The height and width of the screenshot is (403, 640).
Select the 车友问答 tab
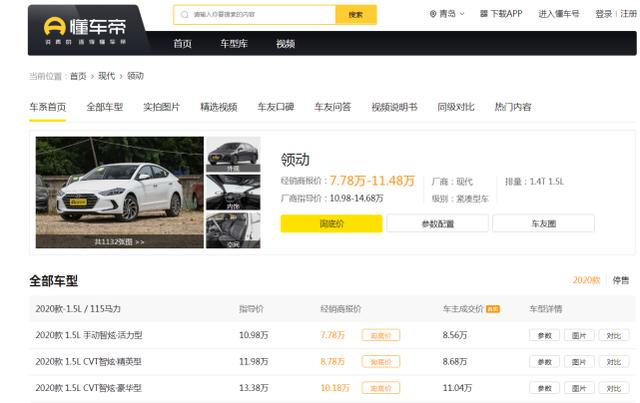coord(333,107)
